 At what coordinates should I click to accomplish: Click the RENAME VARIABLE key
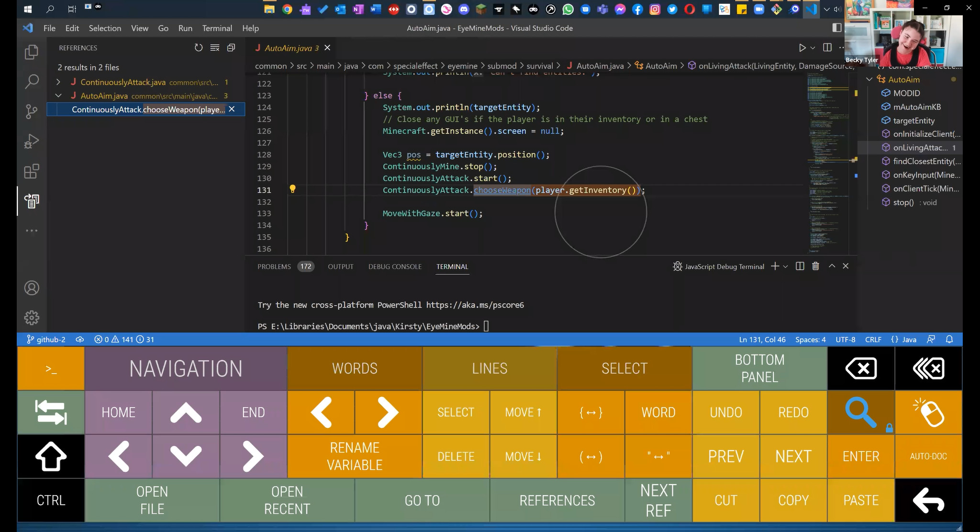(x=355, y=456)
